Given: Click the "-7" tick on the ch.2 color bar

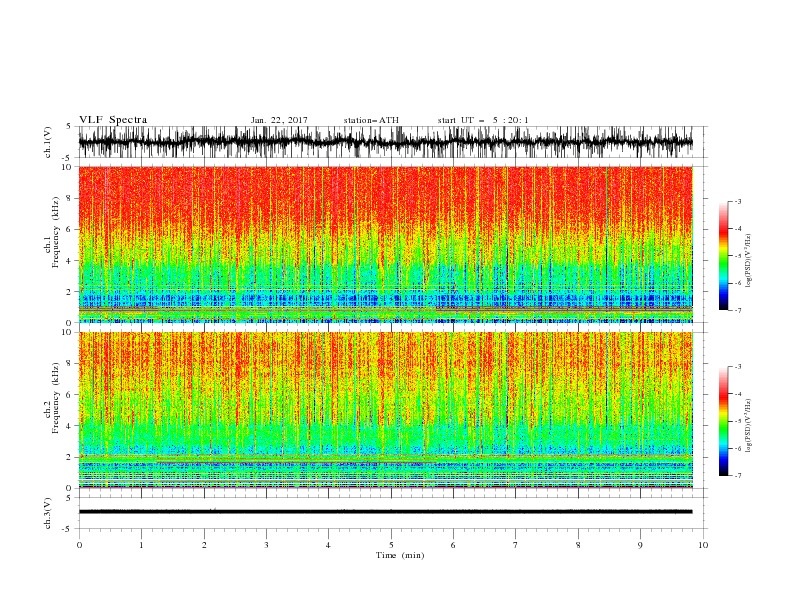Looking at the screenshot, I should pos(737,475).
